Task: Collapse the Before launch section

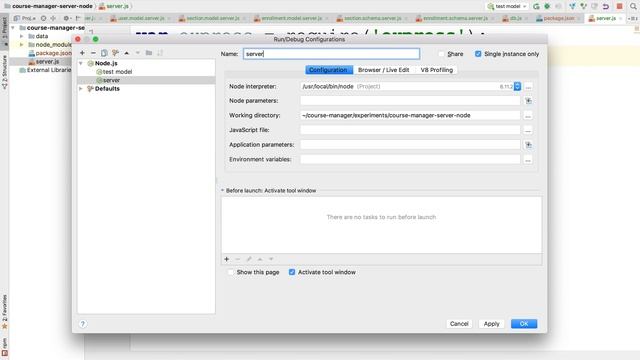Action: coord(222,191)
